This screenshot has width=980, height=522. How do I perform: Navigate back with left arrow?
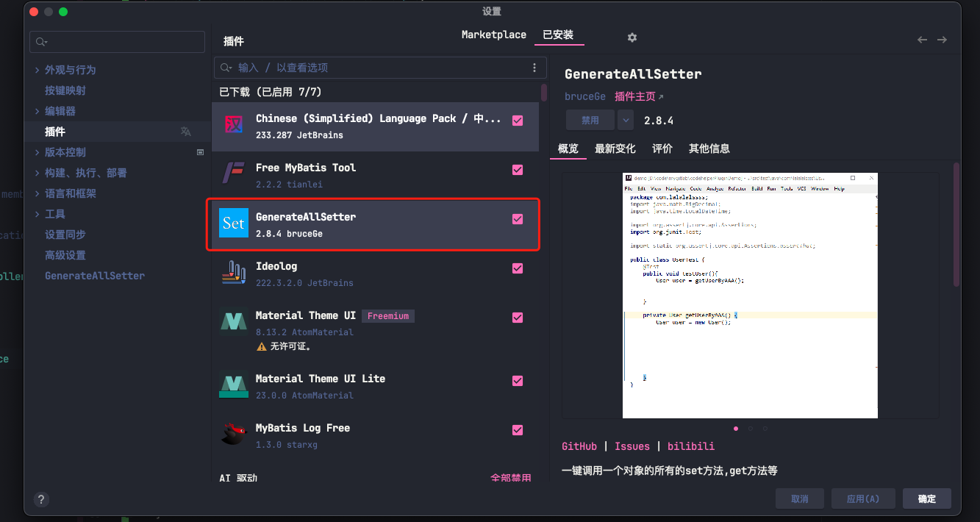[922, 40]
